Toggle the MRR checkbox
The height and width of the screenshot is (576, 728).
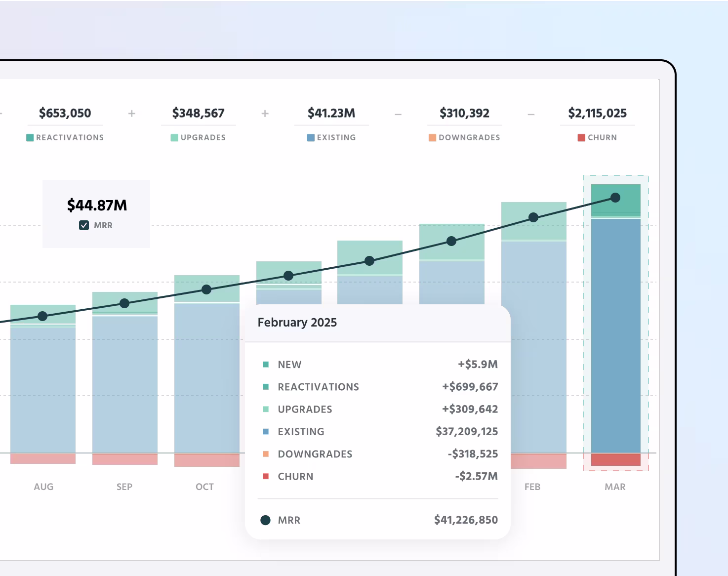pos(84,225)
